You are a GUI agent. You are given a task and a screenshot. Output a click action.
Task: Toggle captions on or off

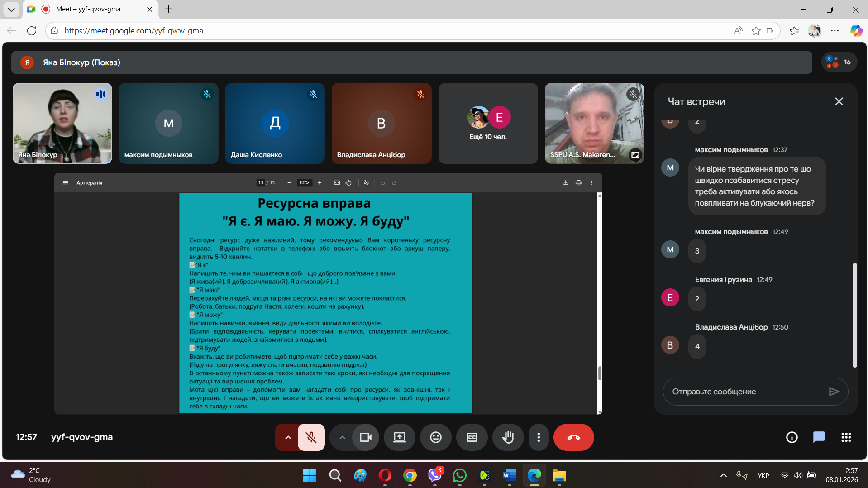(472, 437)
